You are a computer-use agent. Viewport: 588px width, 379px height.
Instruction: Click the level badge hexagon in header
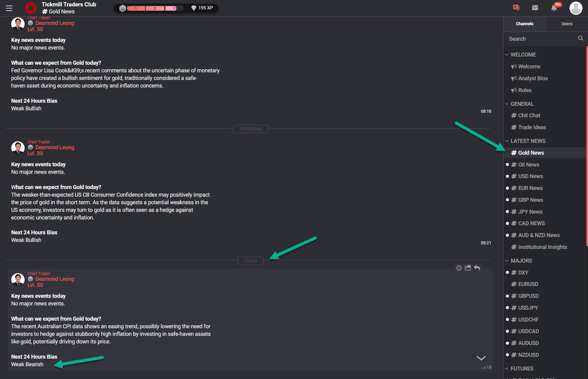tap(123, 8)
